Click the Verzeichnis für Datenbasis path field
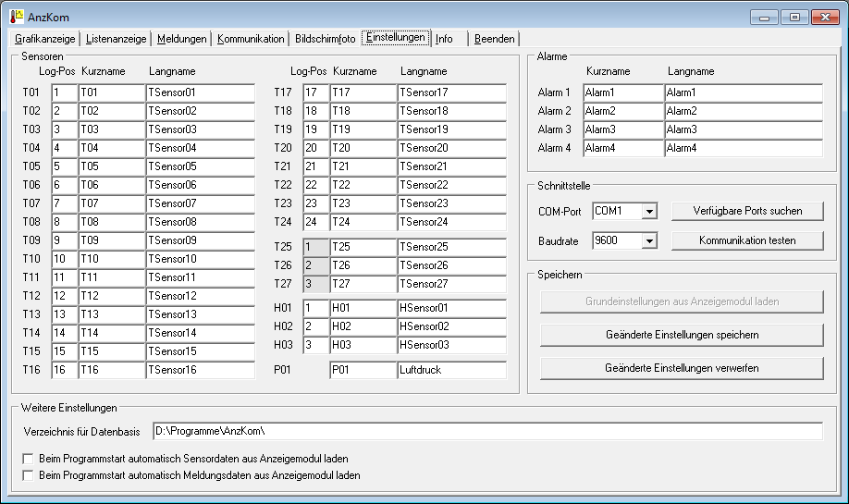This screenshot has height=504, width=849. [x=486, y=432]
